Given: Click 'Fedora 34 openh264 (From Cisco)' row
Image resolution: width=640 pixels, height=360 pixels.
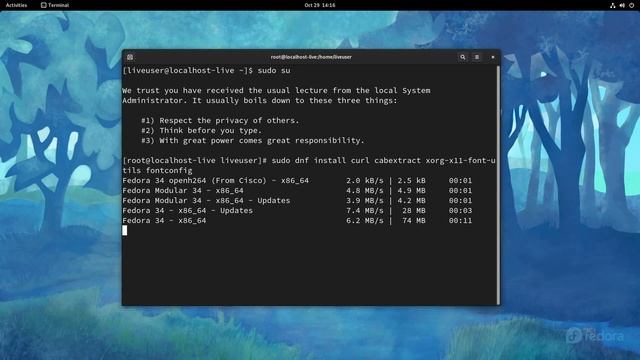Looking at the screenshot, I should tap(297, 180).
